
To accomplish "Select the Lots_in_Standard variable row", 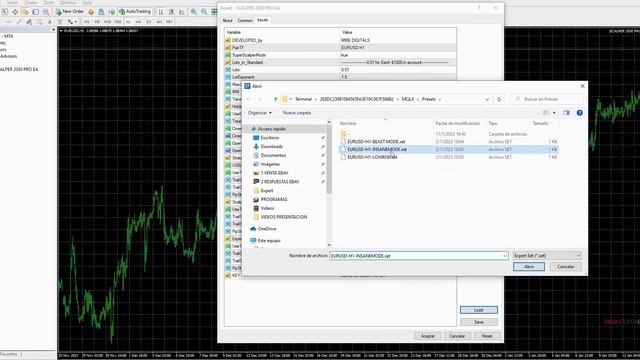I will [340, 62].
